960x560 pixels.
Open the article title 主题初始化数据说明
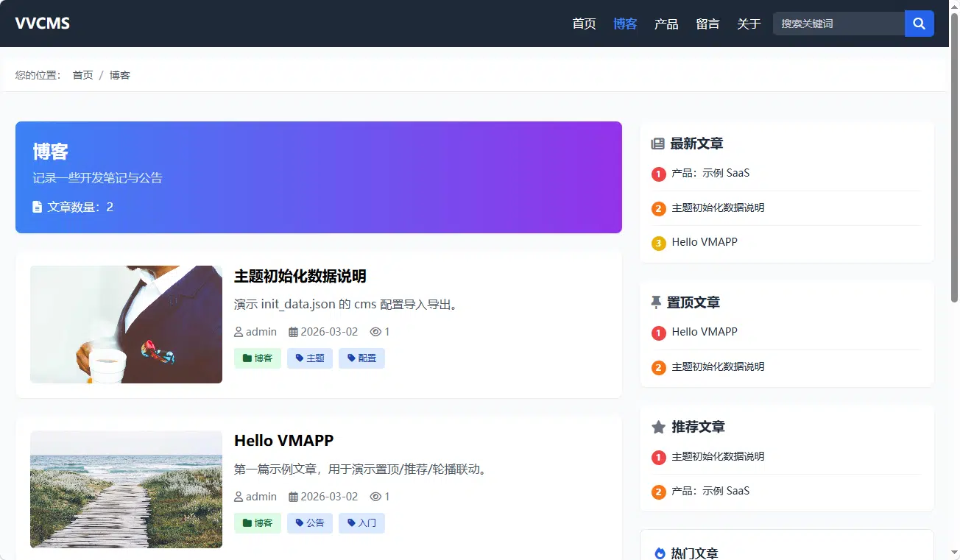click(x=300, y=277)
